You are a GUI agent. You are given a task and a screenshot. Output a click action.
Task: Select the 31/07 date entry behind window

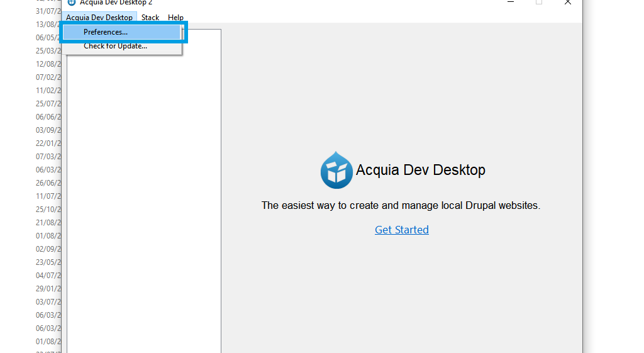(48, 11)
